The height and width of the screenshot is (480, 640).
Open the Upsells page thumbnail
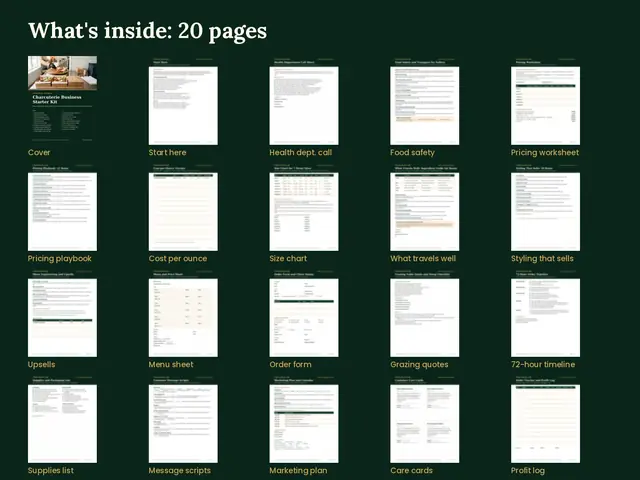tap(62, 313)
